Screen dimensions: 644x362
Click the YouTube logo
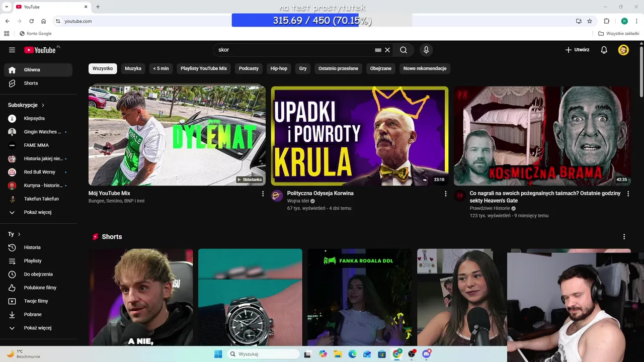coord(40,50)
